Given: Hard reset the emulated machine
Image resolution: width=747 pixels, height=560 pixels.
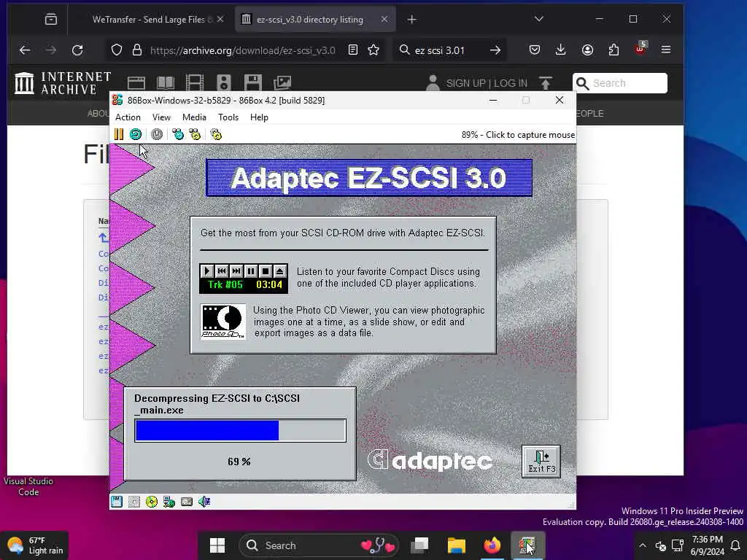Looking at the screenshot, I should pos(136,135).
